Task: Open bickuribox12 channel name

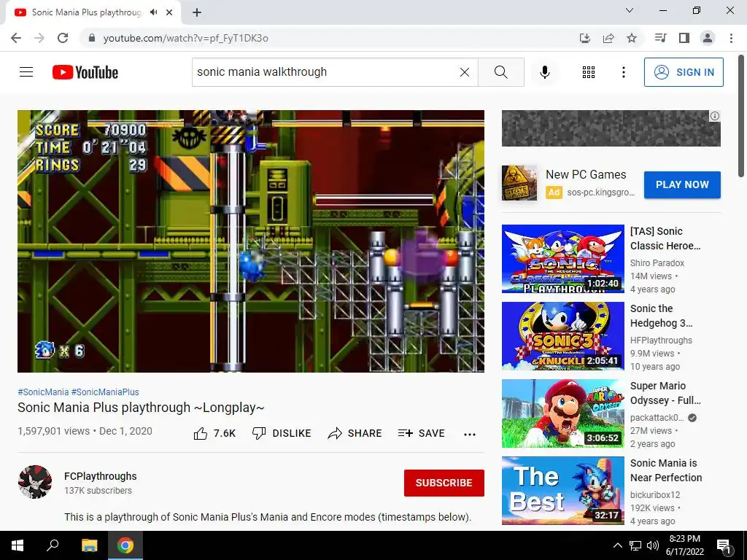Action: tap(655, 495)
